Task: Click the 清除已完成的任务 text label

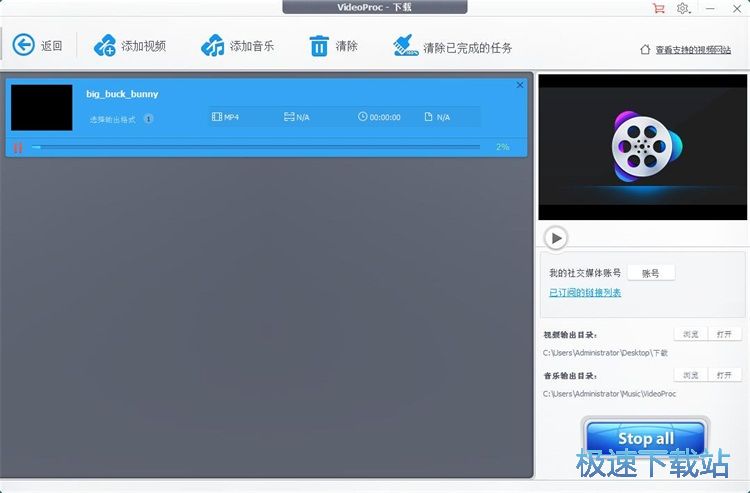Action: click(468, 47)
